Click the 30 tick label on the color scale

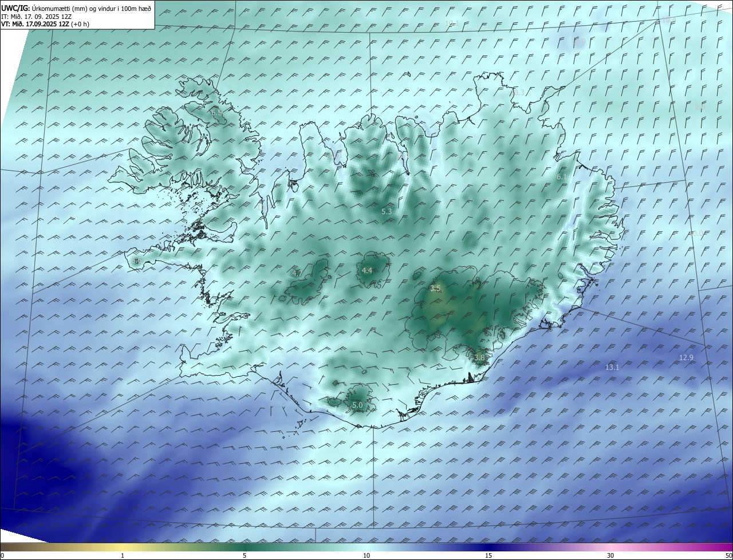point(610,555)
